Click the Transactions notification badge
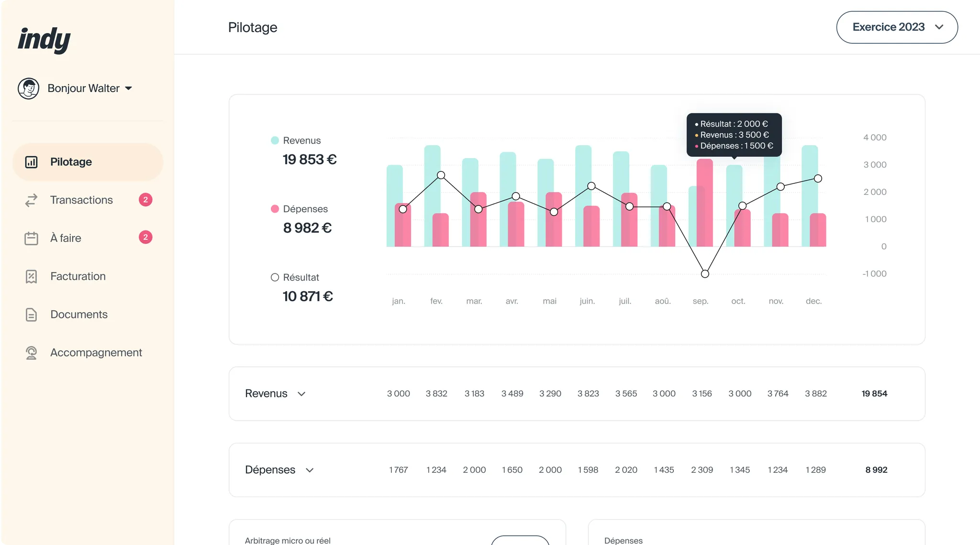This screenshot has width=980, height=545. (x=145, y=200)
